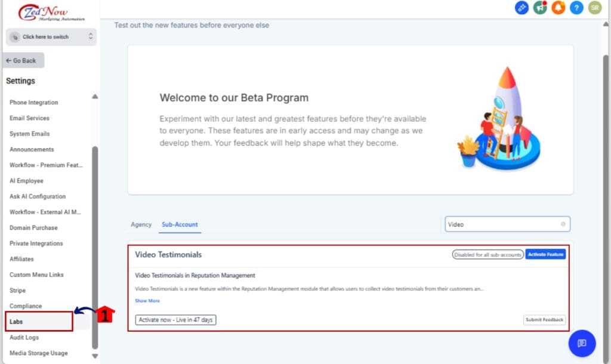The width and height of the screenshot is (611, 364).
Task: Enable the Video Testimonials feature with Activate Feature
Action: pyautogui.click(x=545, y=254)
